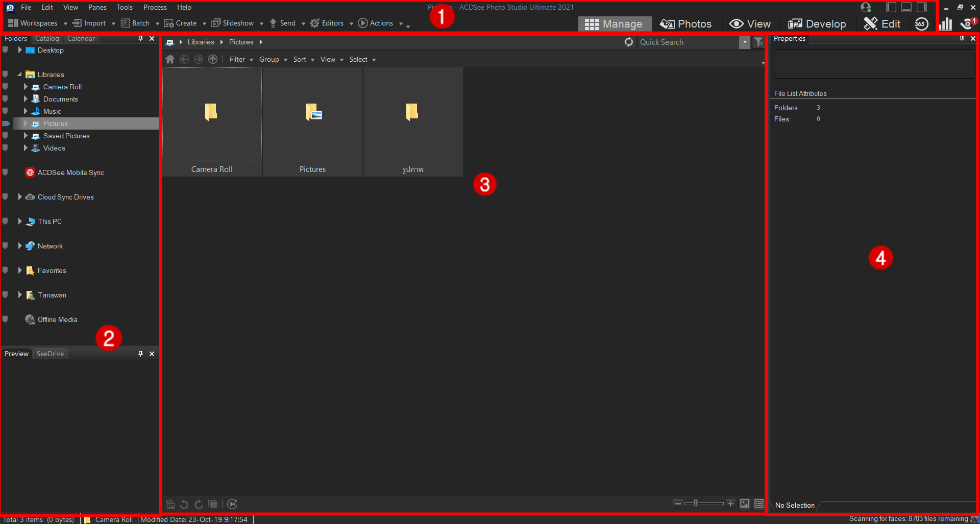This screenshot has width=980, height=524.
Task: Open Develop mode
Action: 817,24
